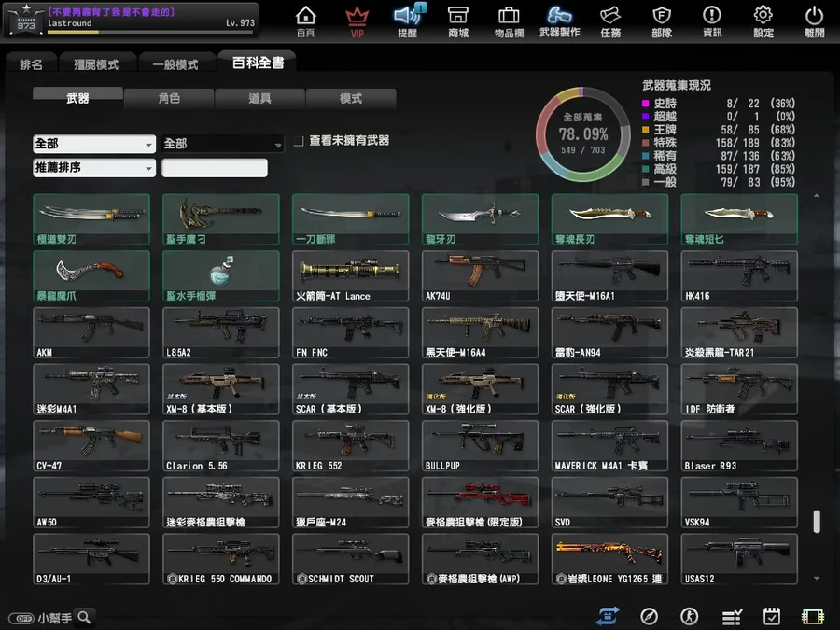Click the scroll down arrow of weapon list
Screen dimensions: 840x630
817,578
